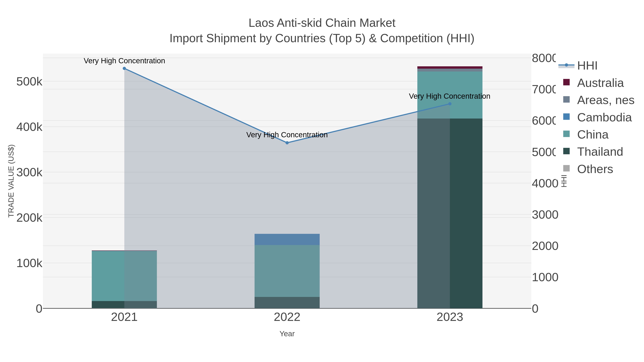Toggle the Cambodia legend entry
Image resolution: width=644 pixels, height=362 pixels.
pos(597,117)
